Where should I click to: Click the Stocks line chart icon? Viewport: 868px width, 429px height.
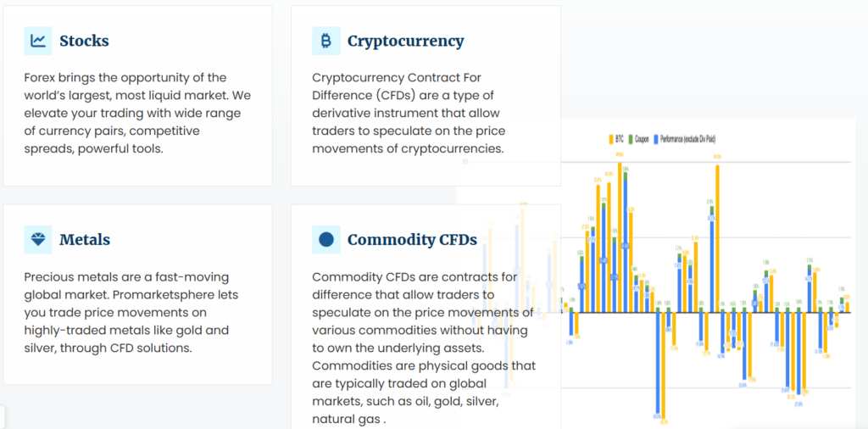(x=38, y=41)
